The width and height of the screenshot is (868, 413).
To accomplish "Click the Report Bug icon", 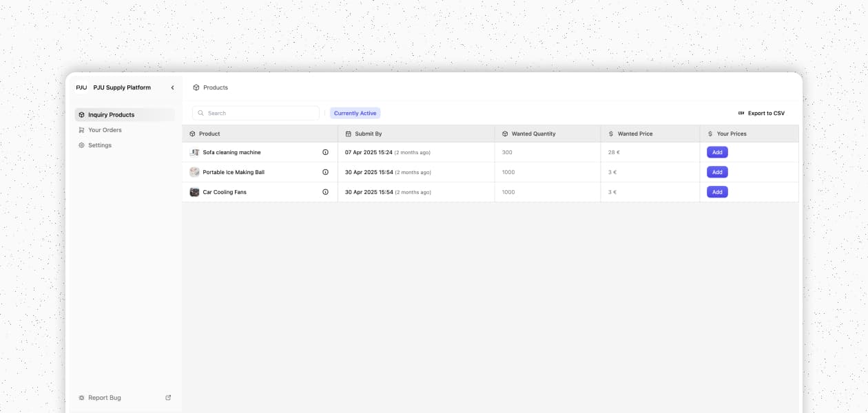I will click(x=82, y=397).
